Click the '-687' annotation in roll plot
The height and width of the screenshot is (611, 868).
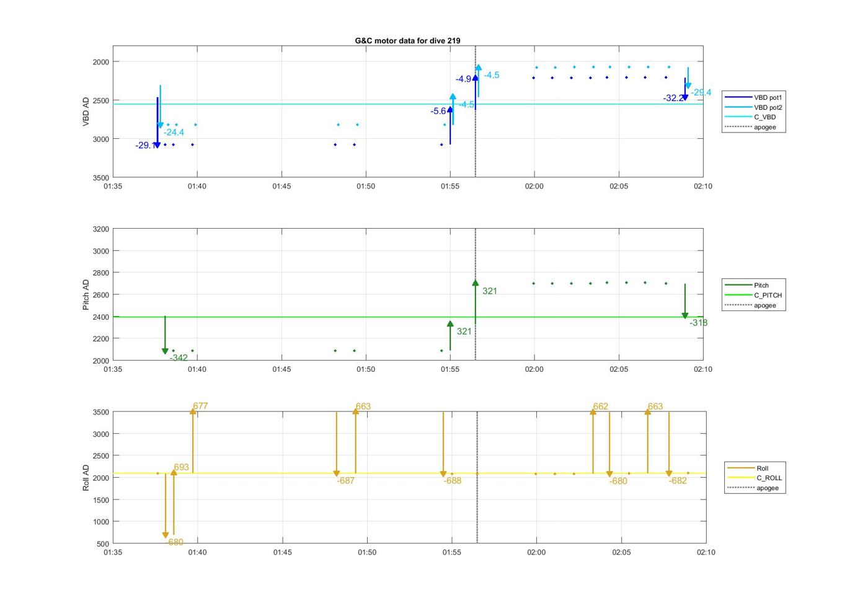click(346, 481)
